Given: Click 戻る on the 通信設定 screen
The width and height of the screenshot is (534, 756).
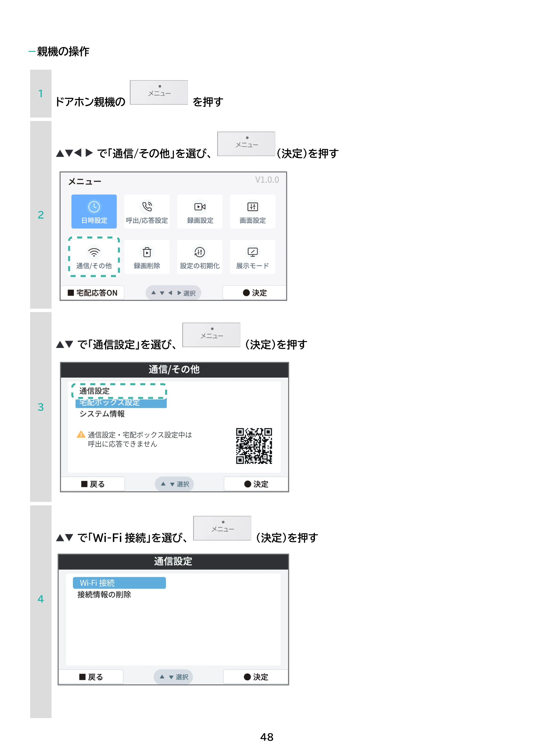Looking at the screenshot, I should [x=91, y=677].
